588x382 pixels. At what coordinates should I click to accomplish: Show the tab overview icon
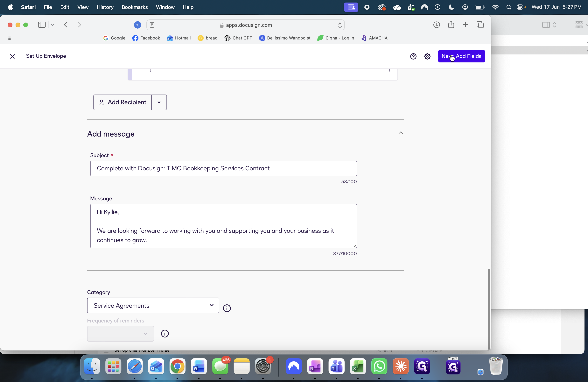pos(480,25)
